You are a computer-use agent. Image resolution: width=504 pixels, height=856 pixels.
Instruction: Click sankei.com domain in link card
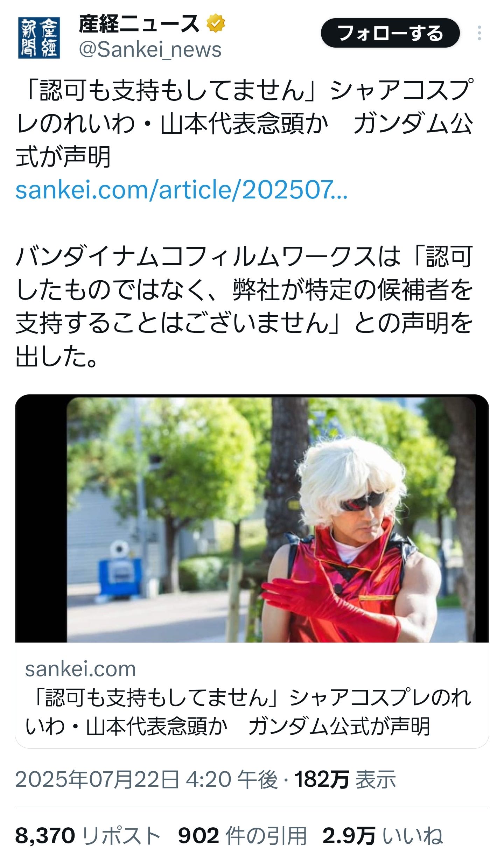pos(80,669)
